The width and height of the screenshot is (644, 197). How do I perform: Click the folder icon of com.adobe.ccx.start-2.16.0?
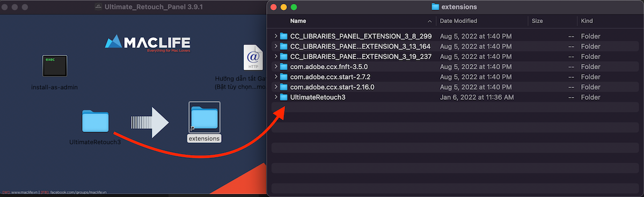pyautogui.click(x=284, y=87)
